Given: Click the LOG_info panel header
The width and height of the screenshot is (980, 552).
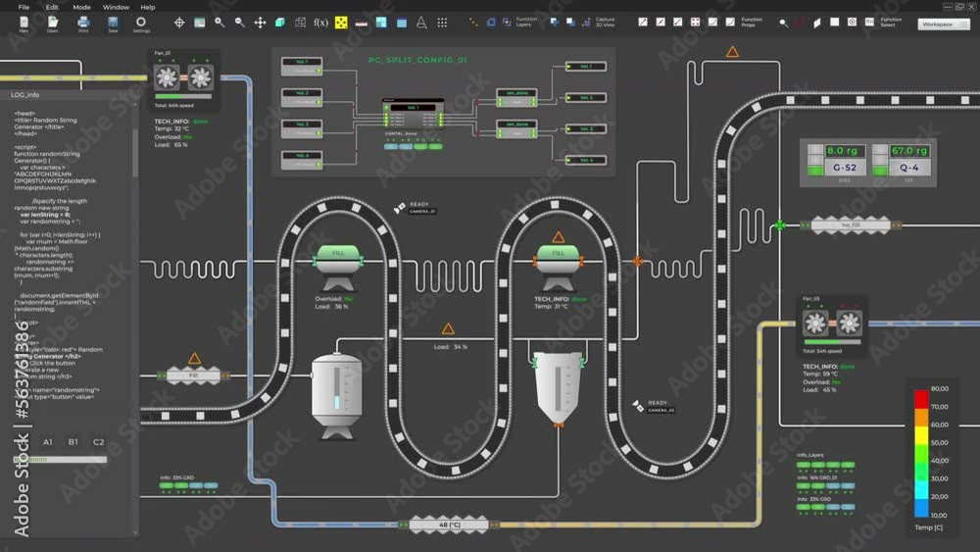Looking at the screenshot, I should coord(25,95).
